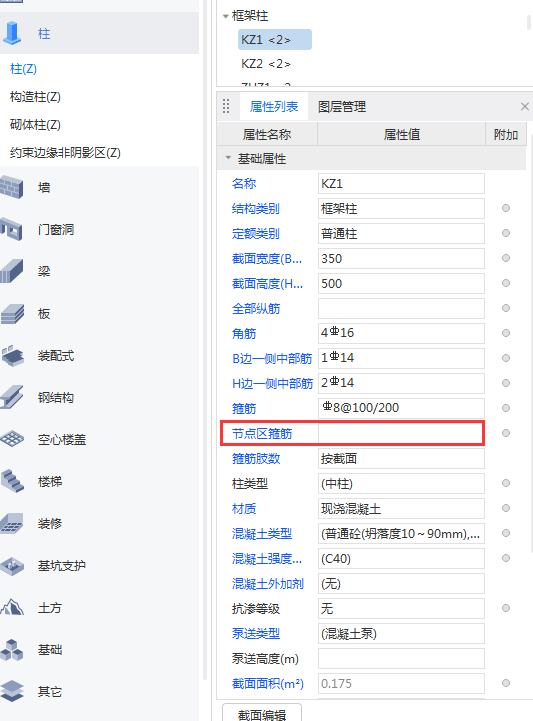The width and height of the screenshot is (533, 721).
Task: Open the 基坑支护 category icon
Action: coord(12,566)
